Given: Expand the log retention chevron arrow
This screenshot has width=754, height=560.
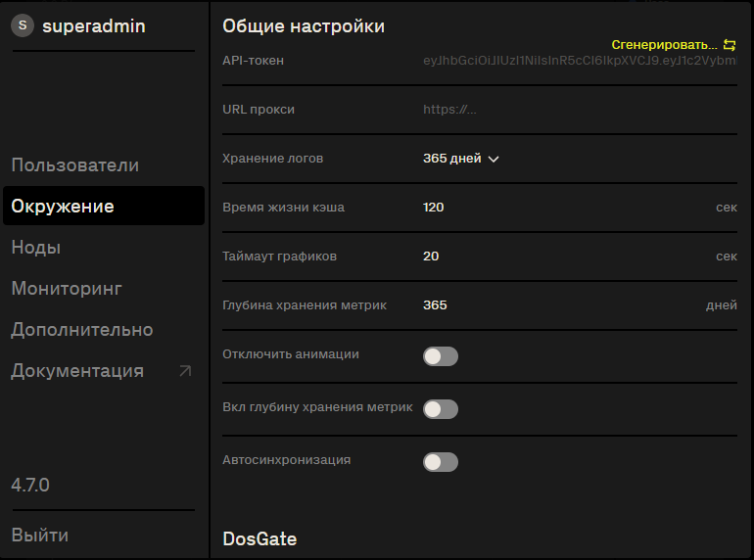Looking at the screenshot, I should tap(494, 160).
